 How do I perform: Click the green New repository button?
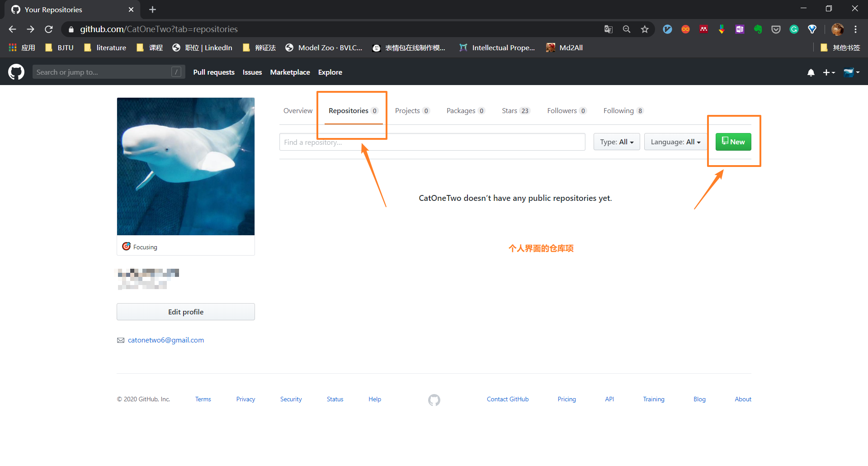pyautogui.click(x=733, y=142)
